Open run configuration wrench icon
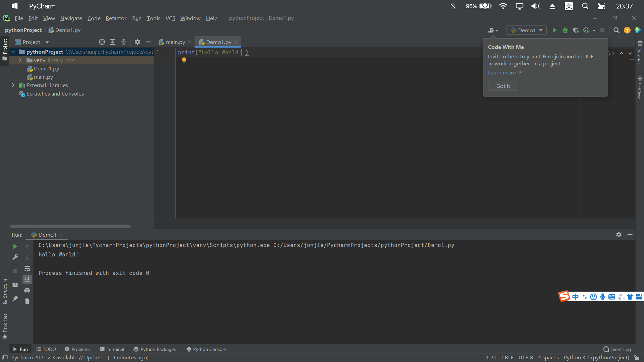Viewport: 644px width, 362px height. tap(15, 257)
